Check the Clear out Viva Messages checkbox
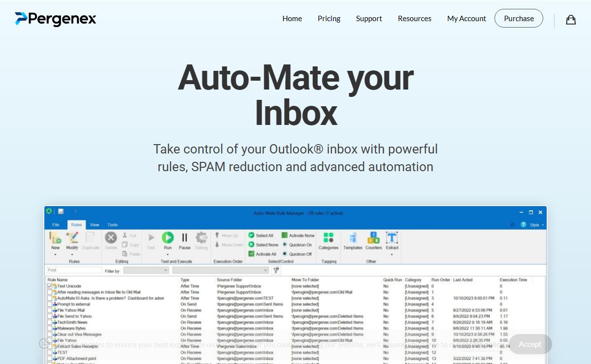 (49, 334)
